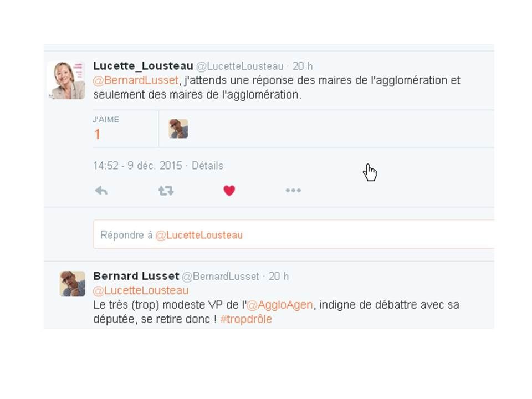The height and width of the screenshot is (399, 532).
Task: Click the #tropdrôle hashtag
Action: [246, 319]
